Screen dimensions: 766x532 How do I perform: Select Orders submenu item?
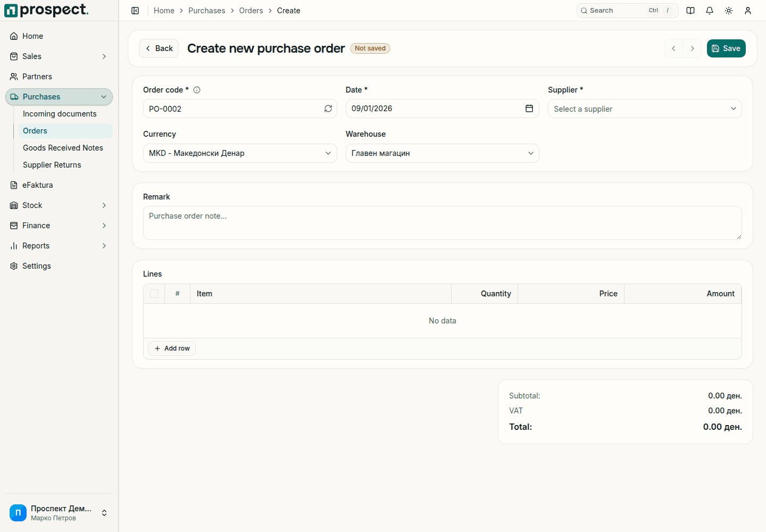(65, 131)
